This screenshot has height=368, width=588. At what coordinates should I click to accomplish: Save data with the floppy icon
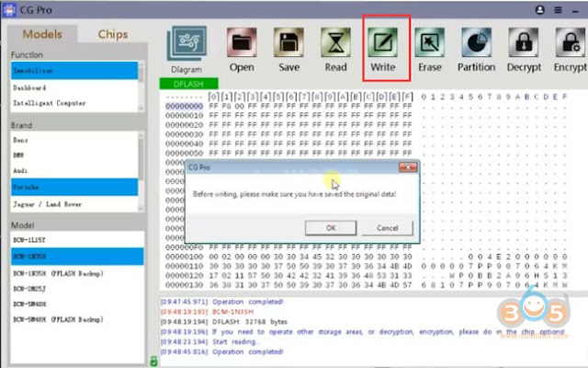(x=288, y=42)
